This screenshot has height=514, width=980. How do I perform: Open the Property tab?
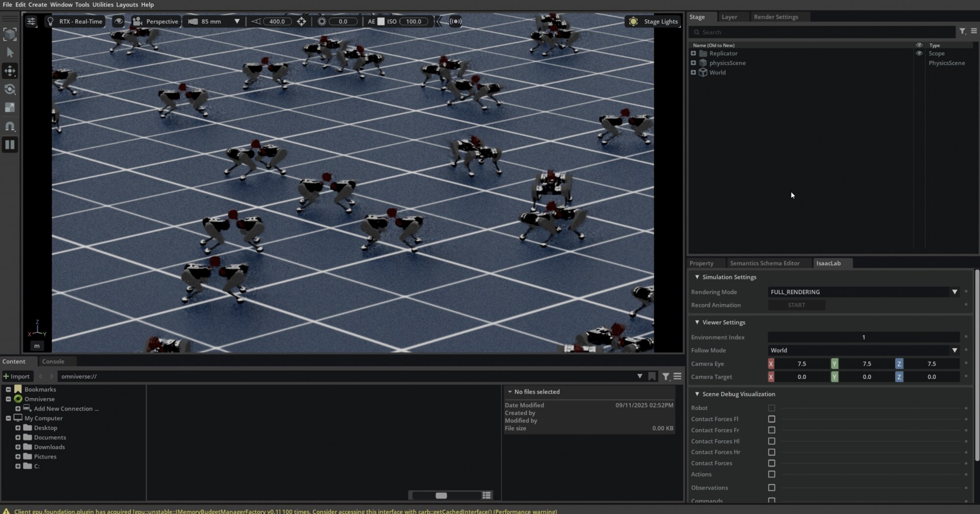point(701,263)
